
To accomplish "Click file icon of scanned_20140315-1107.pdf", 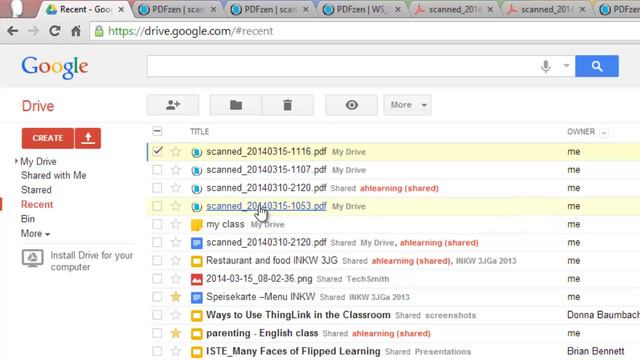I will 196,170.
